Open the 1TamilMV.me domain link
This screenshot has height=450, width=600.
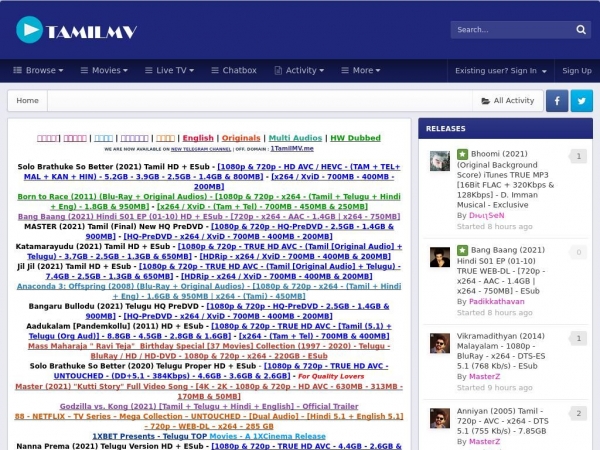coord(292,148)
